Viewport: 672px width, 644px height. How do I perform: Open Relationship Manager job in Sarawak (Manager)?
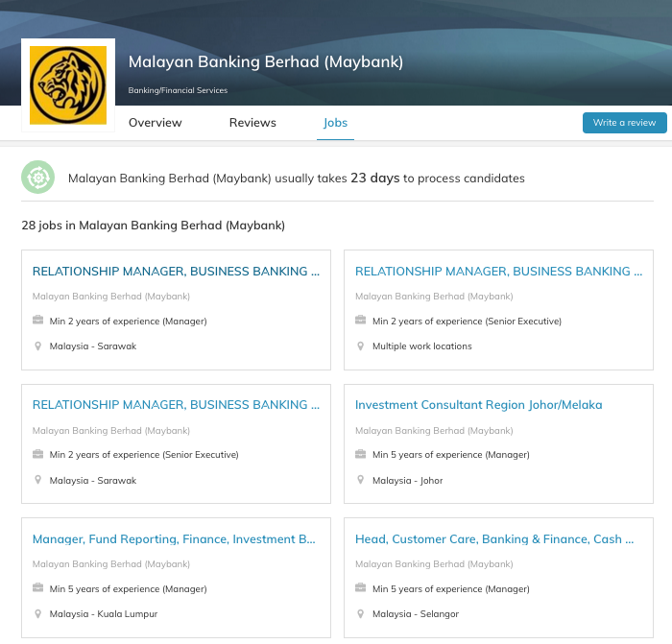click(176, 272)
